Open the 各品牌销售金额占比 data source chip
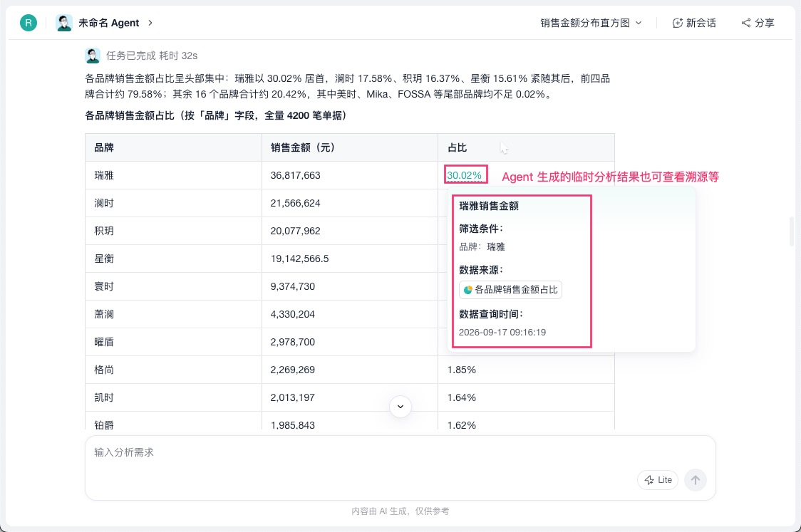 point(510,289)
